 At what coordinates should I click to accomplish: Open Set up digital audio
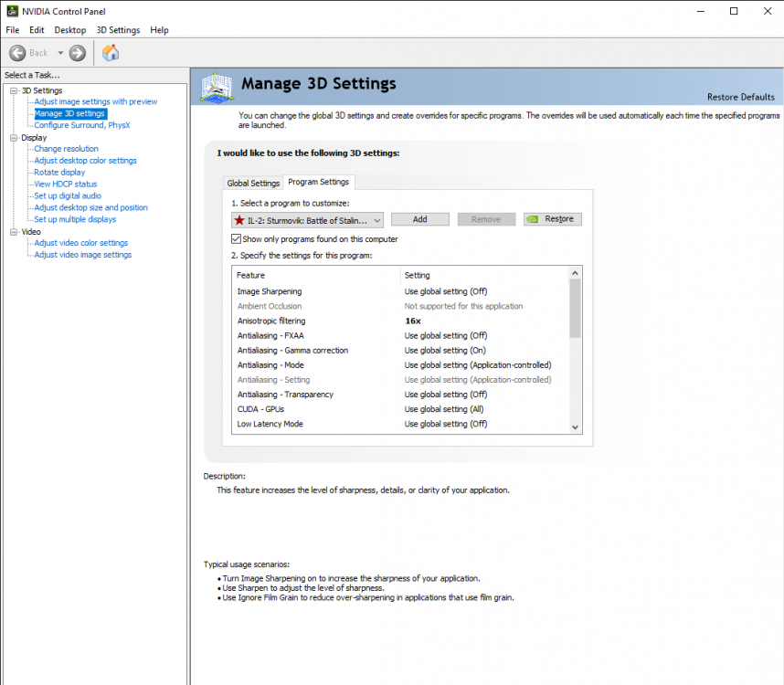(x=68, y=195)
